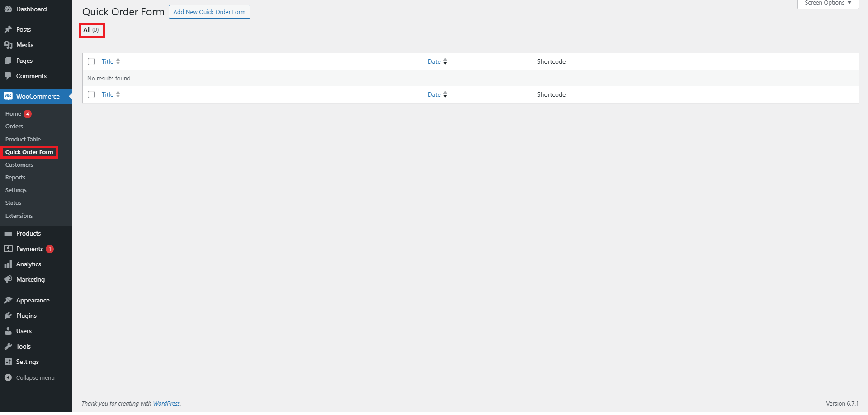Select the Quick Order Form submenu item
This screenshot has height=415, width=868.
[29, 152]
